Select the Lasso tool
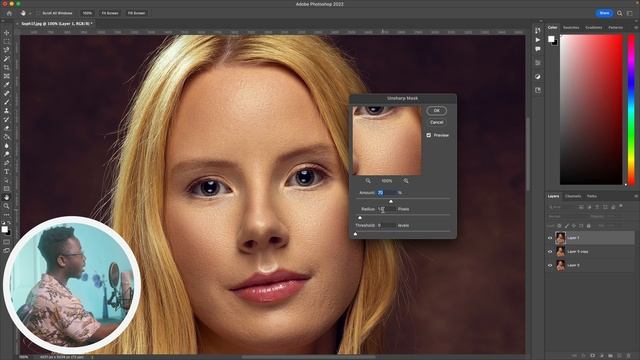This screenshot has height=360, width=640. [x=7, y=50]
